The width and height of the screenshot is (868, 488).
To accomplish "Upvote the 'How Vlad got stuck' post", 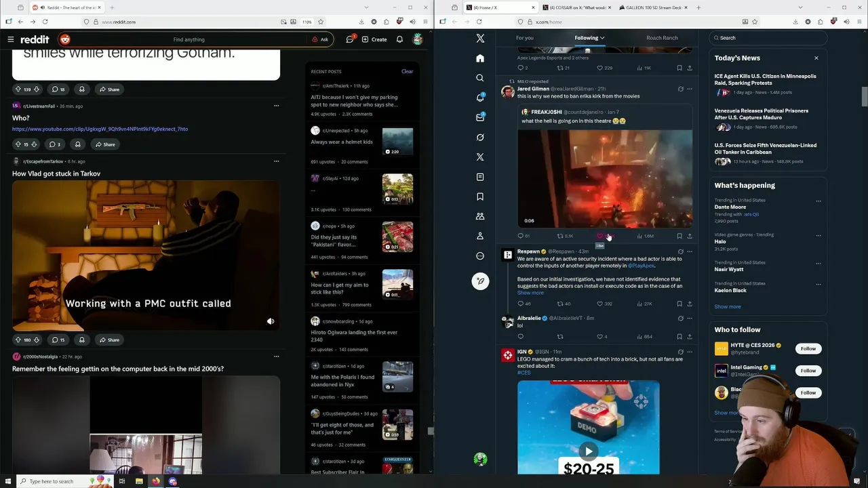I will coord(18,340).
